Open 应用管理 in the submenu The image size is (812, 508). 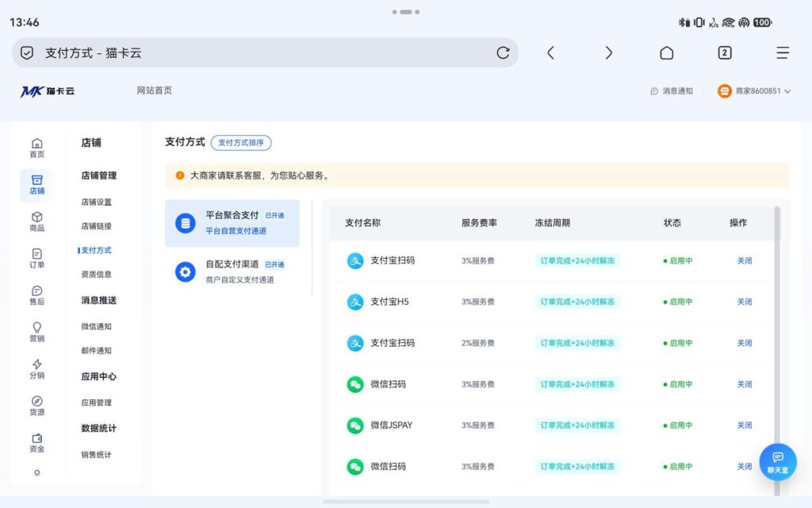(96, 402)
